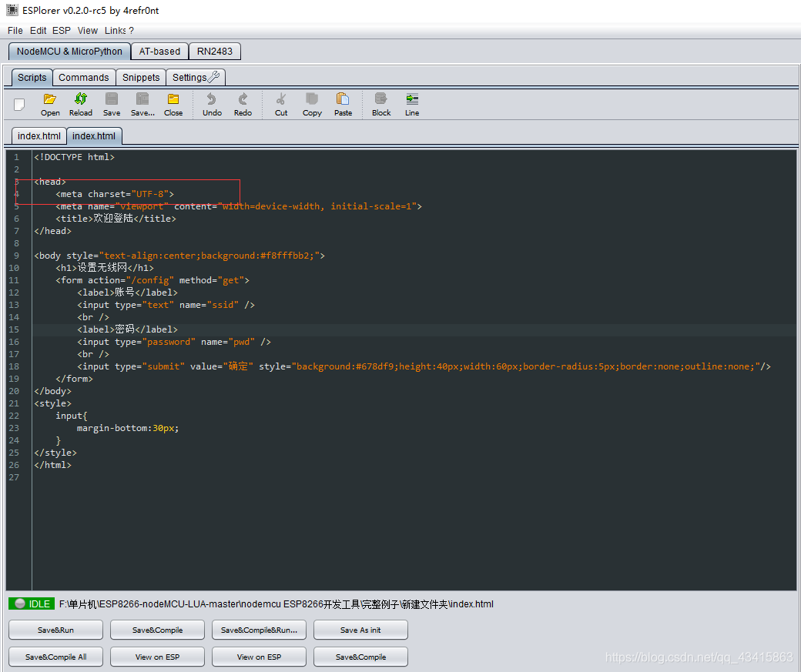This screenshot has height=672, width=801.
Task: Cut selected text with the Cut icon
Action: [x=280, y=104]
